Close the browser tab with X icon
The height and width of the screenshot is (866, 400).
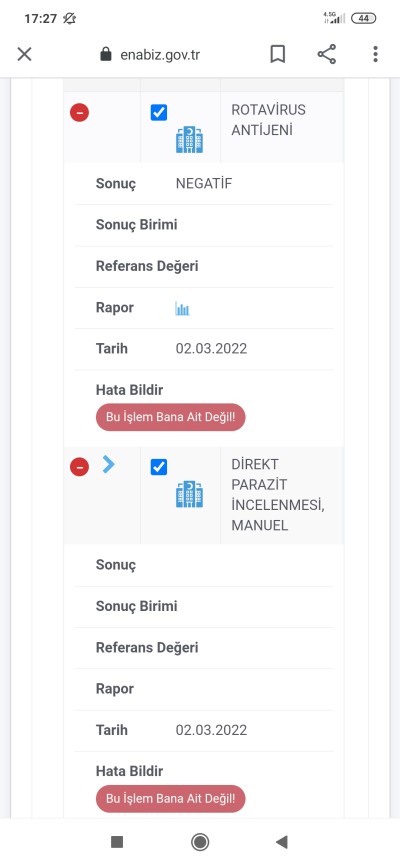pyautogui.click(x=24, y=54)
